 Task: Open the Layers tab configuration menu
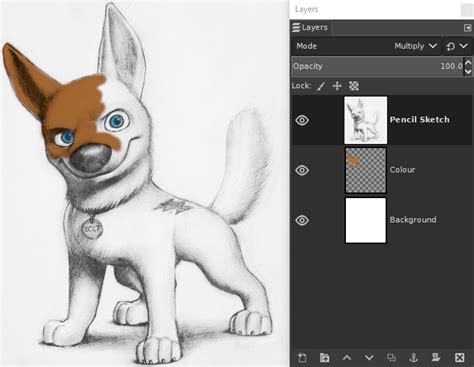tap(467, 28)
